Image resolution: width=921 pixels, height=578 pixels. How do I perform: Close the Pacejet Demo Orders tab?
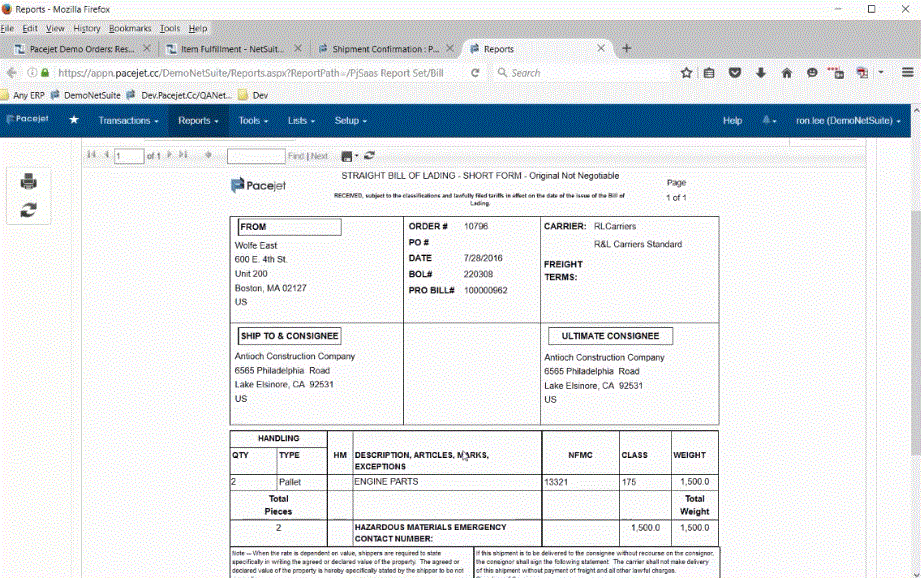[x=147, y=48]
